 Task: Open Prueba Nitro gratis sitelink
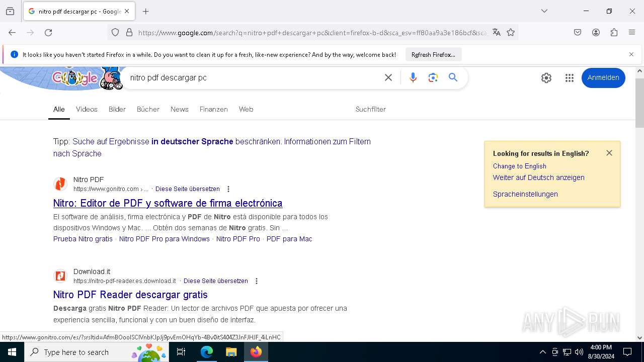click(x=83, y=239)
